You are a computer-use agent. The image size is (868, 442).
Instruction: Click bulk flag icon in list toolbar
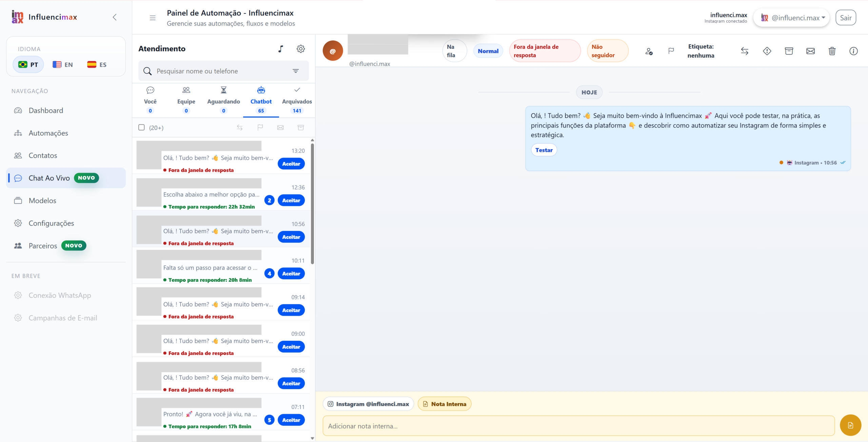pos(260,127)
